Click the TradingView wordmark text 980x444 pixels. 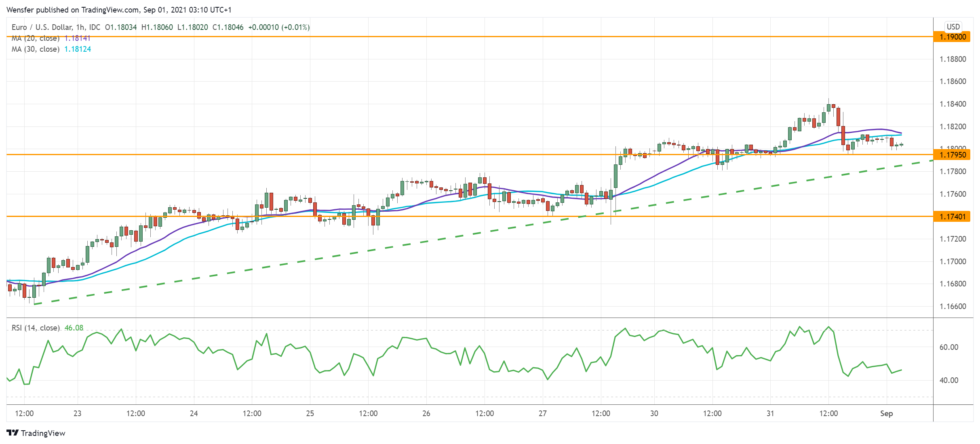pos(43,433)
